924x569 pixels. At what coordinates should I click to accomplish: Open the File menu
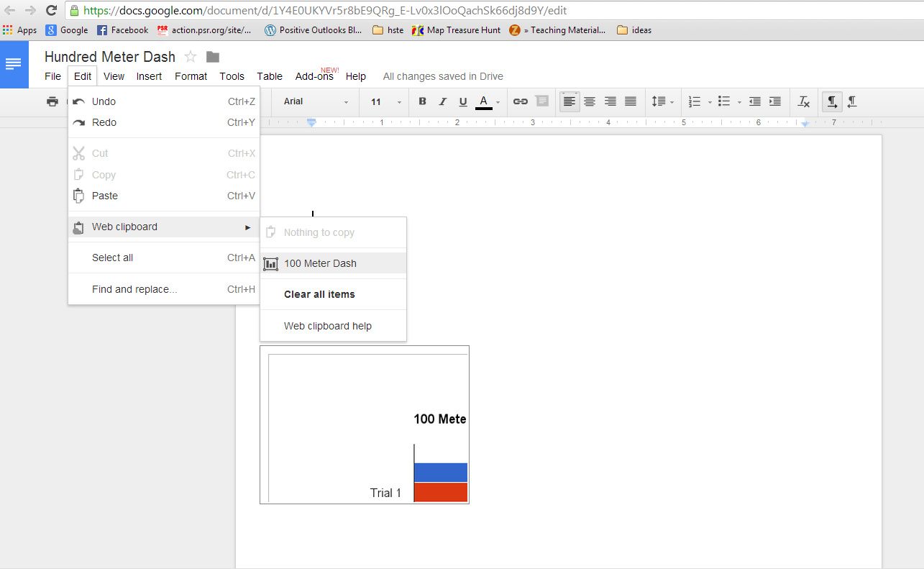pyautogui.click(x=52, y=76)
